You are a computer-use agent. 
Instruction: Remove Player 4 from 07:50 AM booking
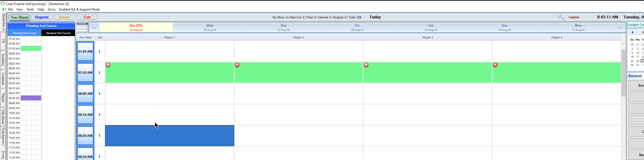495,65
